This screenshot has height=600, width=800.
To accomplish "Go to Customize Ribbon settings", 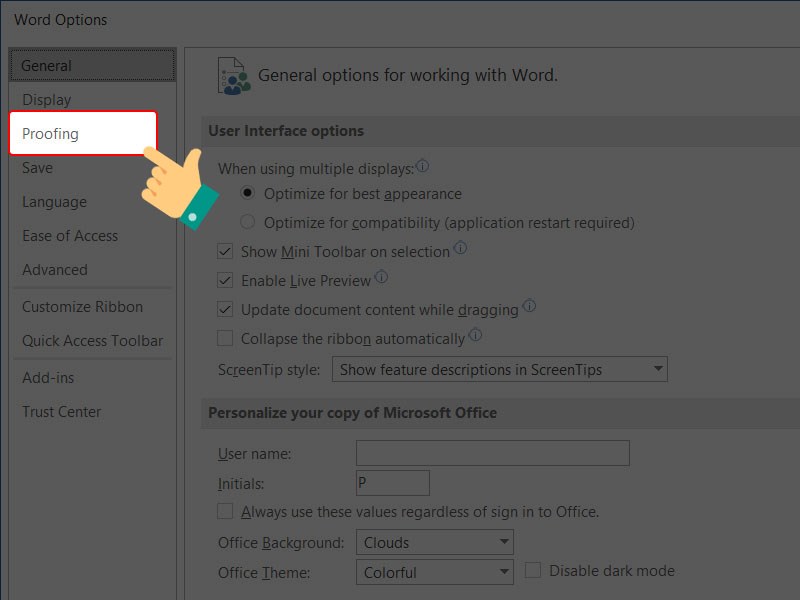I will coord(82,307).
